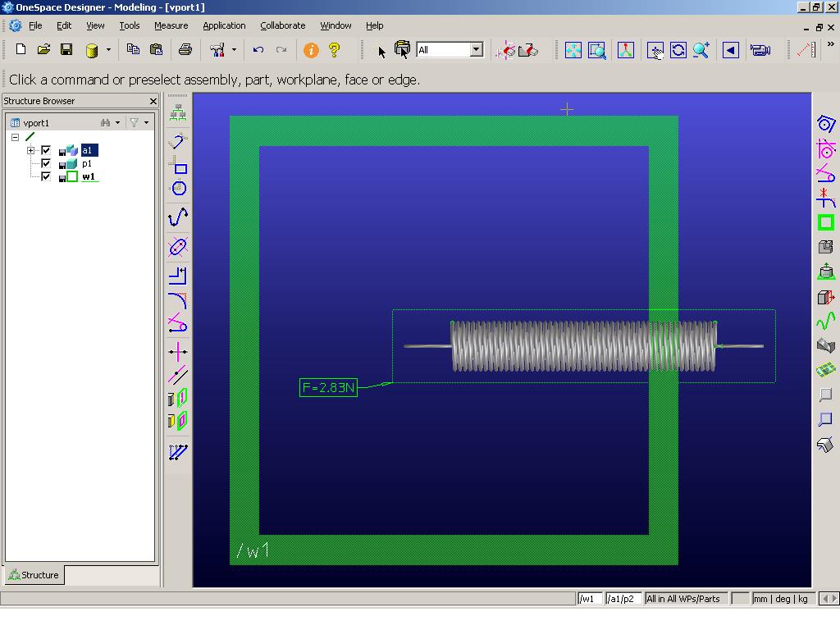Open the Edit menu
The image size is (840, 630).
64,25
